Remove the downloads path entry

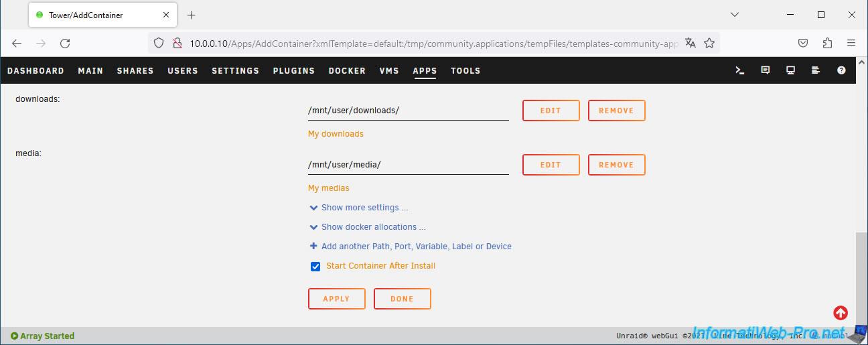pyautogui.click(x=616, y=111)
